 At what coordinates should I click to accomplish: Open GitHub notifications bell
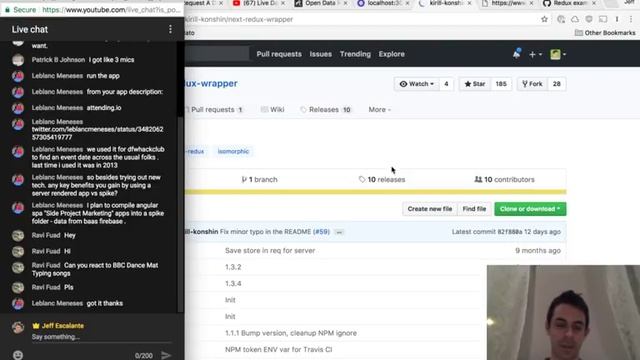tap(517, 53)
